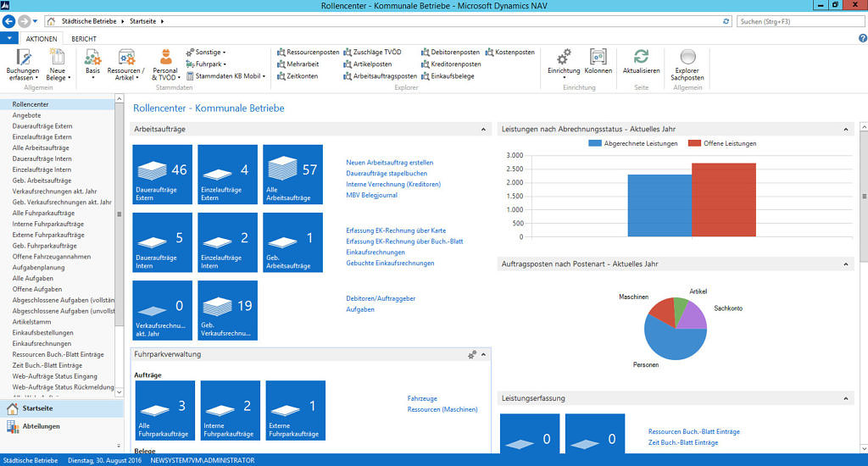Screen dimensions: 868x466
Task: Open Einzelaufträge Intern tile showing 2
Action: click(x=227, y=242)
